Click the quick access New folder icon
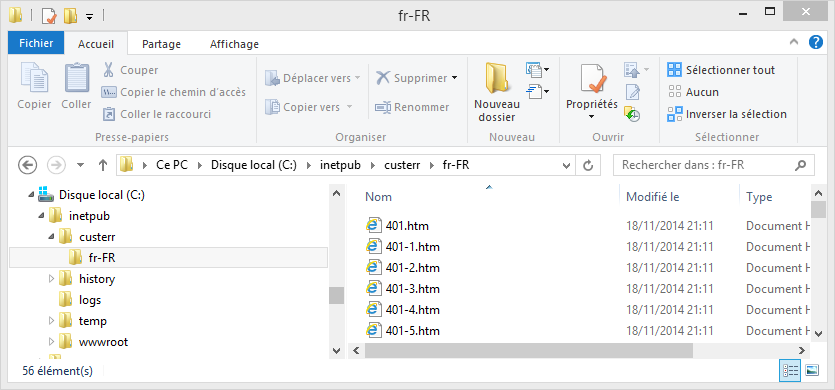Screen dimensions: 835x390 [70, 16]
